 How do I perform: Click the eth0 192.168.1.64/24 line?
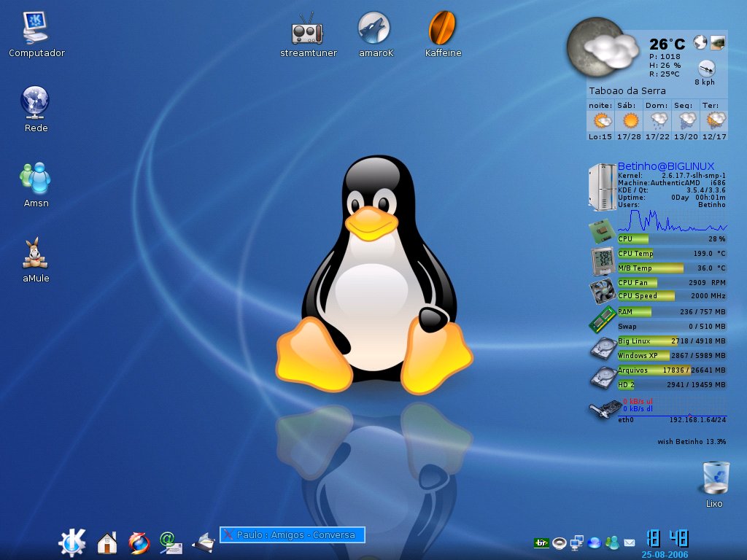tap(672, 420)
